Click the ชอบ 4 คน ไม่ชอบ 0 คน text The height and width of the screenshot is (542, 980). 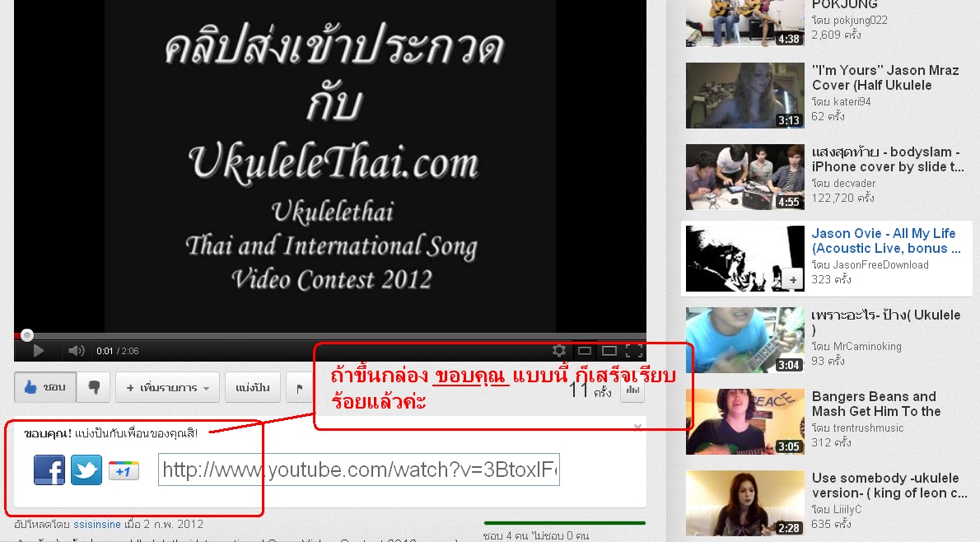(x=536, y=535)
